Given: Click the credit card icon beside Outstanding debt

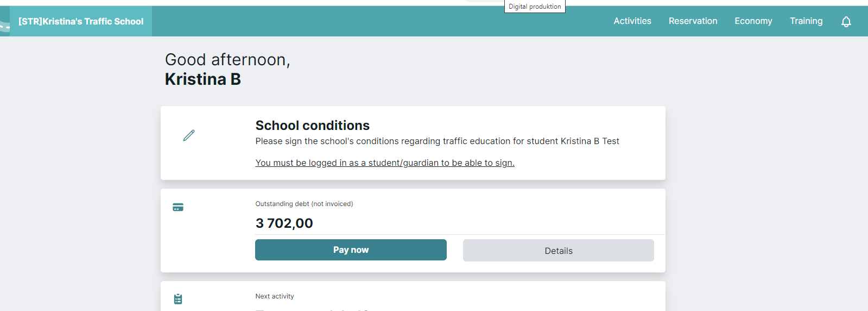Looking at the screenshot, I should pos(178,207).
